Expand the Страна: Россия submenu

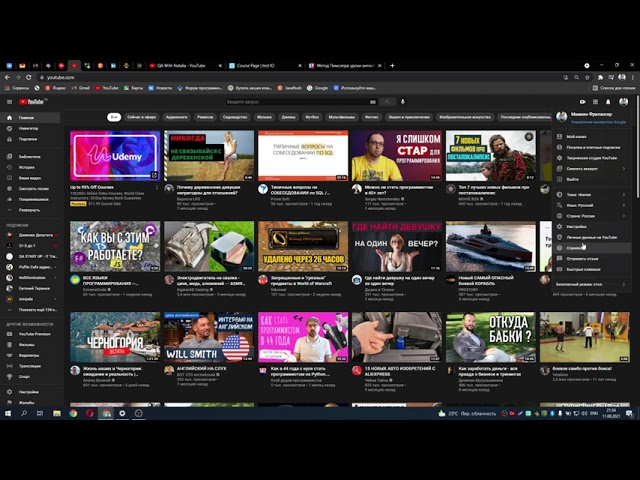[x=591, y=216]
